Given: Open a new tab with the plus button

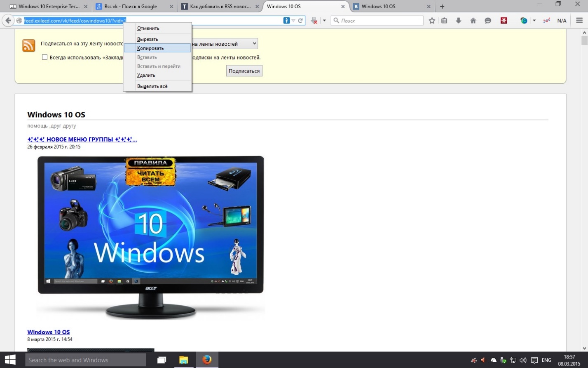Looking at the screenshot, I should (442, 7).
